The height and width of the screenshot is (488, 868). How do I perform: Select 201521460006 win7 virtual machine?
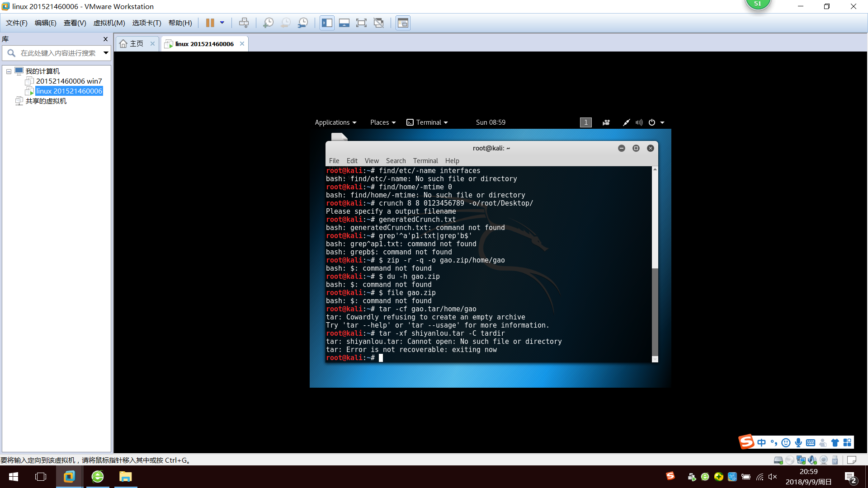69,81
